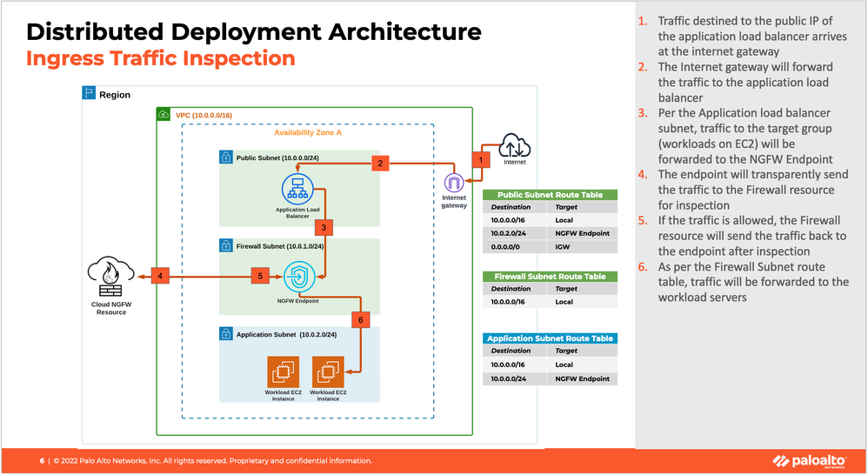Viewport: 868px width, 475px height.
Task: Click the copyright notice in the footer
Action: [x=212, y=460]
